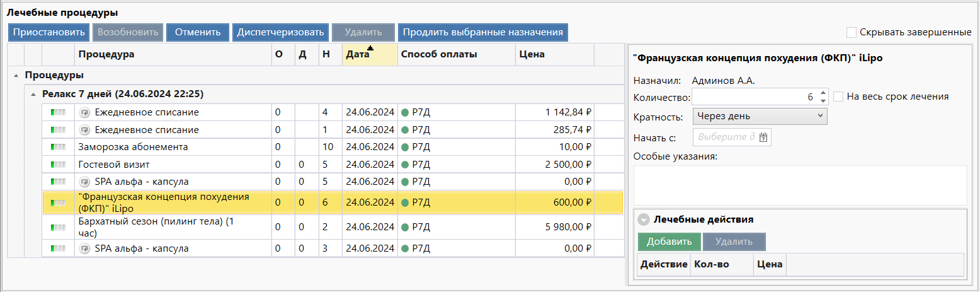Enable the Скрывать завершенные checkbox

click(852, 32)
